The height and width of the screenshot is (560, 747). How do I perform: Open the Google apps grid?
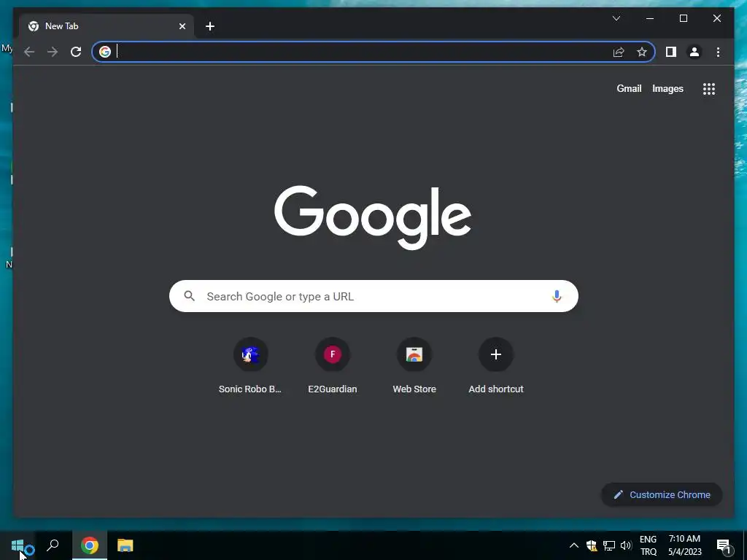(709, 88)
